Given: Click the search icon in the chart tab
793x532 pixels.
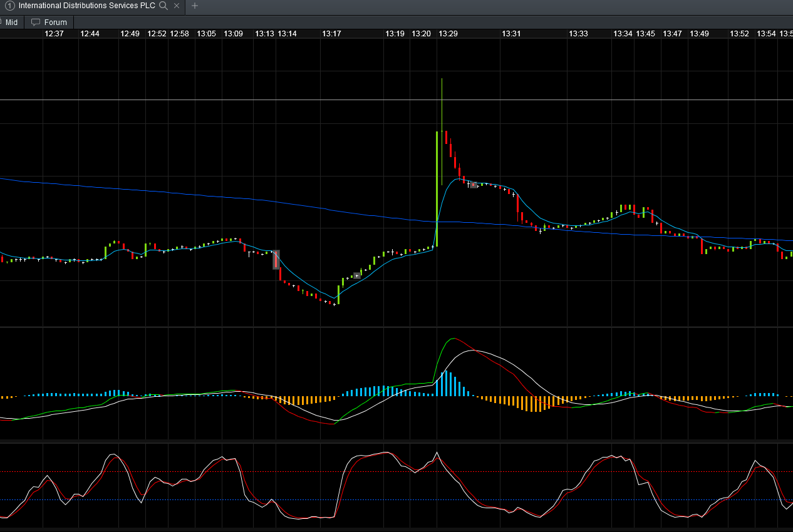Looking at the screenshot, I should [163, 6].
